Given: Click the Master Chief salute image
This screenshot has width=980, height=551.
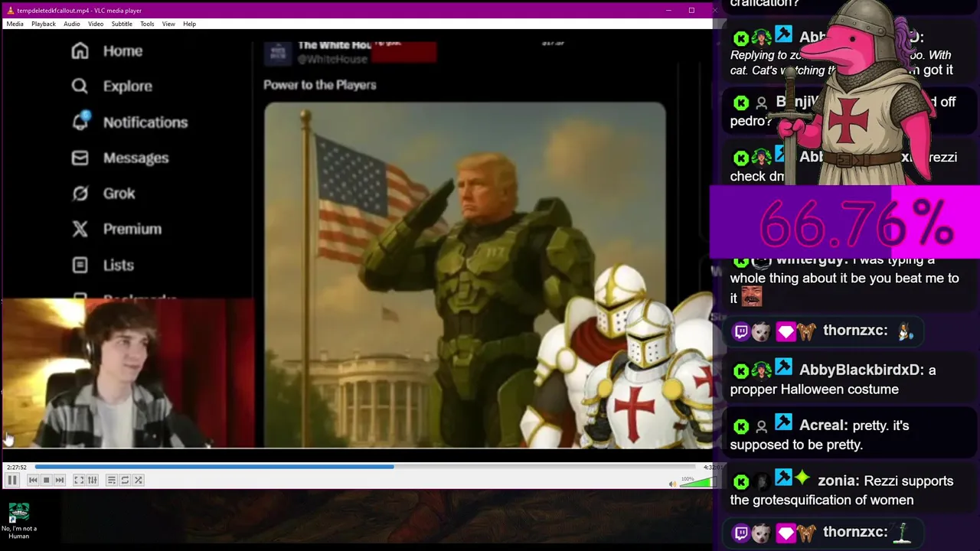Looking at the screenshot, I should point(465,275).
